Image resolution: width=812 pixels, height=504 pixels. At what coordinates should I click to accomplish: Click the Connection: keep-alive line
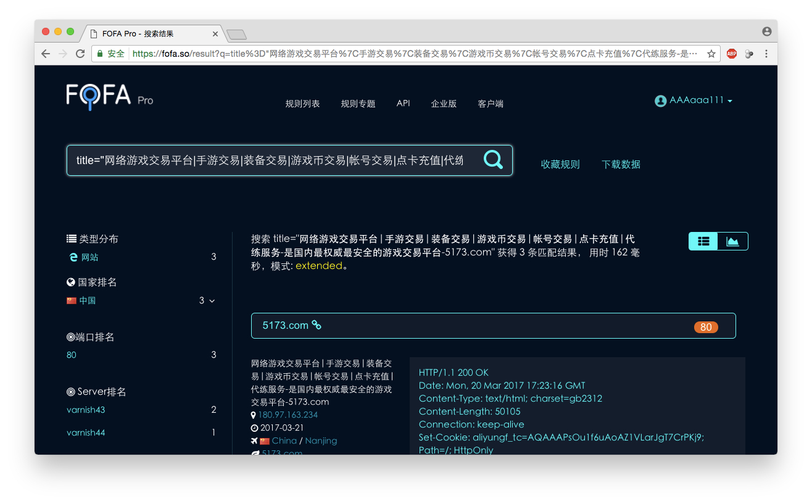pos(471,424)
